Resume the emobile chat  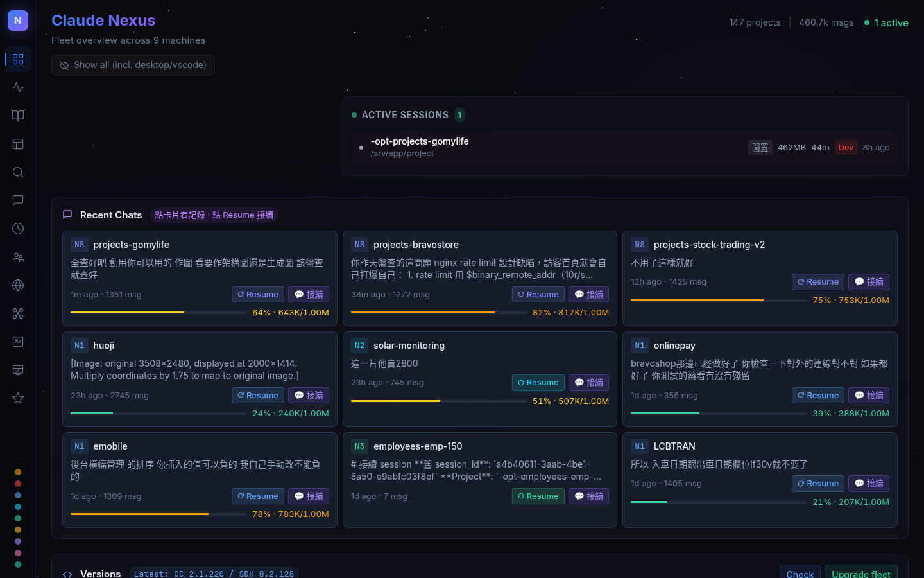[x=258, y=496]
